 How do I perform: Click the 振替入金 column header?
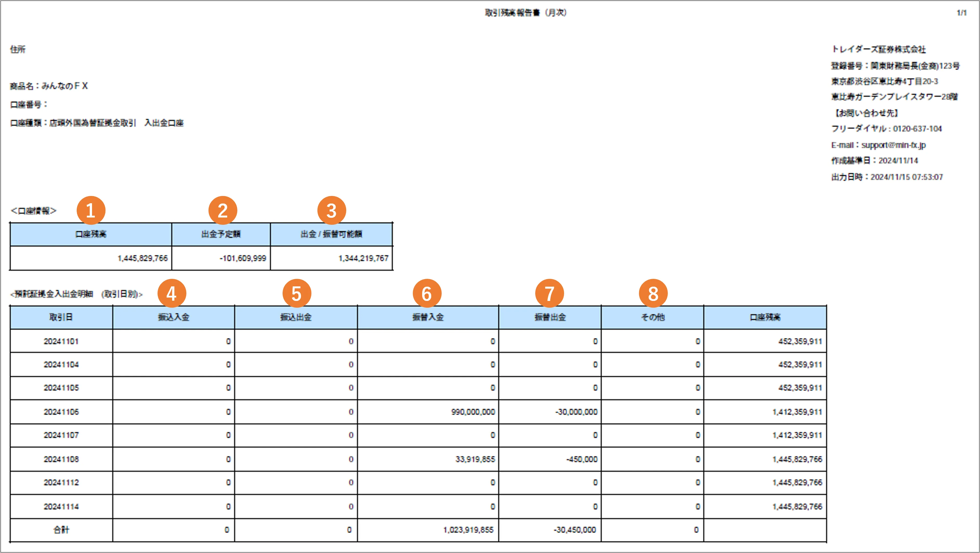(428, 317)
